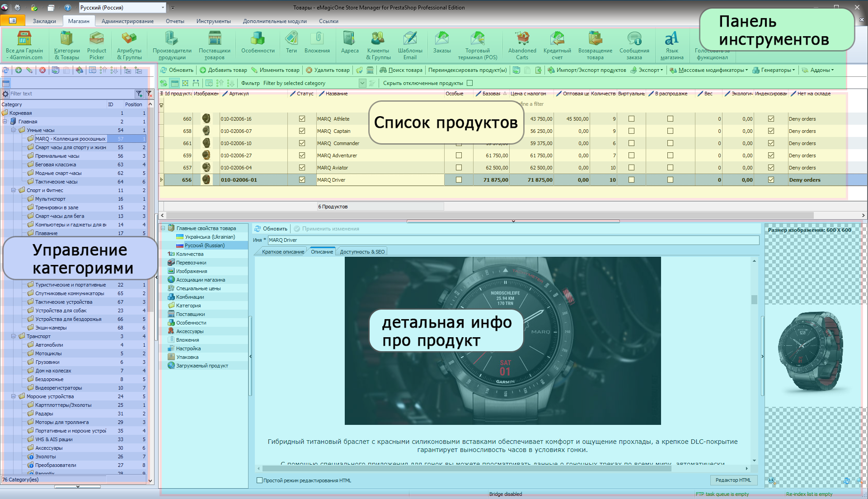Open Экспорт dropdown menu
Viewport: 868px width, 499px height.
(x=646, y=70)
